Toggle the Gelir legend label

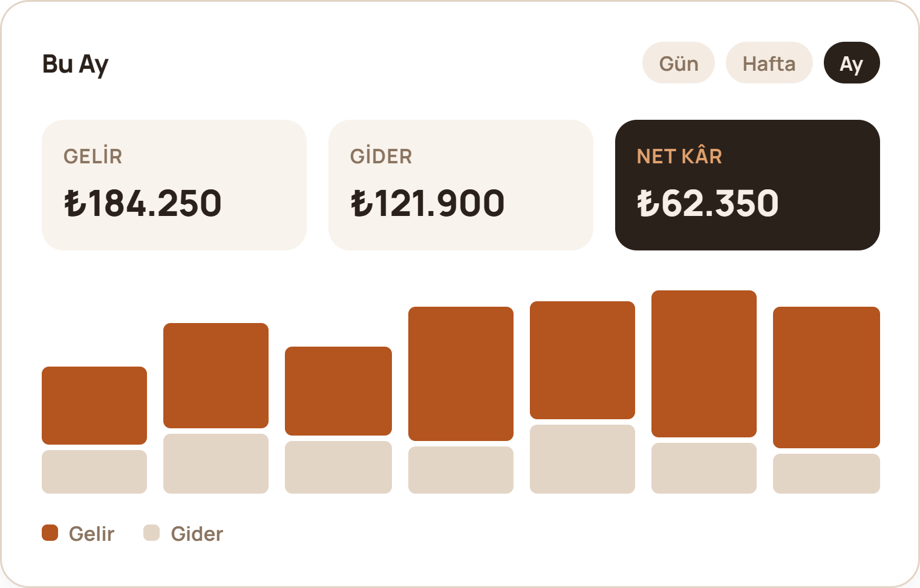point(91,534)
